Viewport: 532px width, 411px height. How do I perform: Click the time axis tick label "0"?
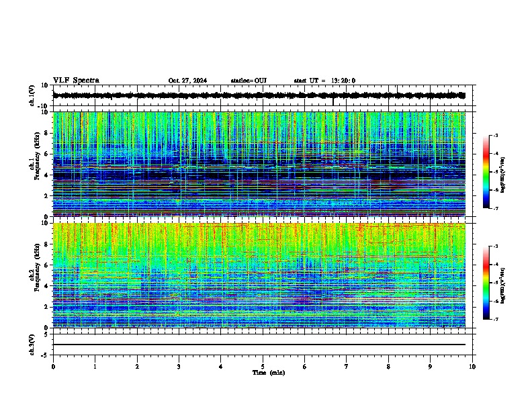pos(53,367)
